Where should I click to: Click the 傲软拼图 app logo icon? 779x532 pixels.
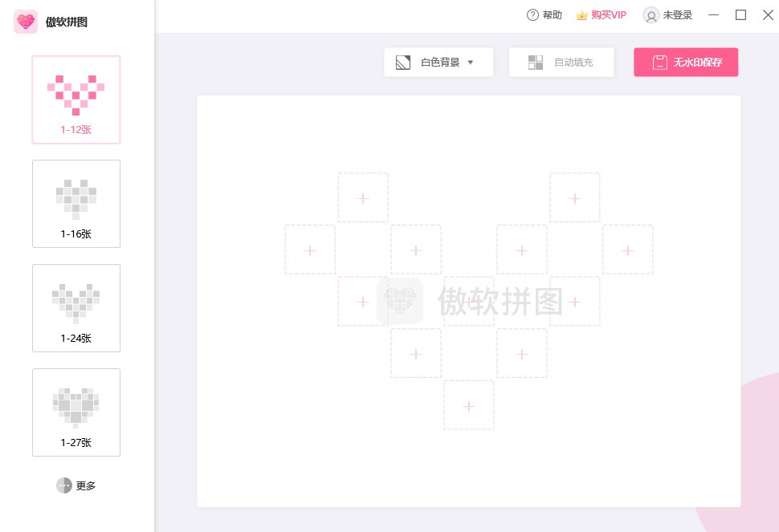[26, 22]
